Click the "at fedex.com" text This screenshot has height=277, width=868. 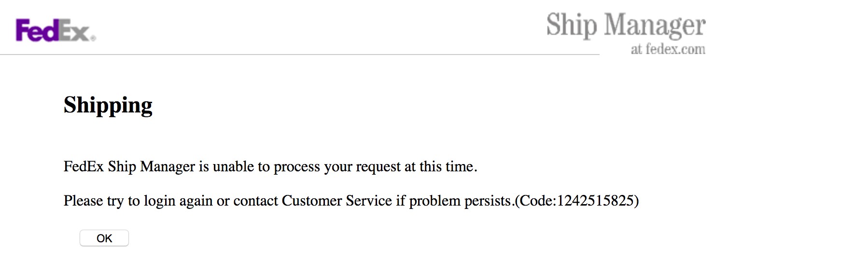click(668, 49)
